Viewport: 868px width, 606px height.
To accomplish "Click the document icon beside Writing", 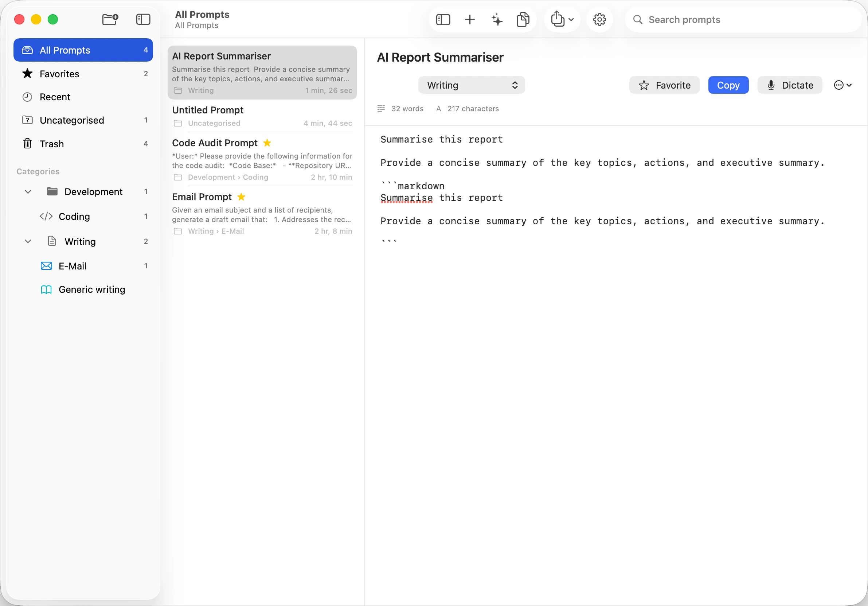I will click(x=52, y=241).
